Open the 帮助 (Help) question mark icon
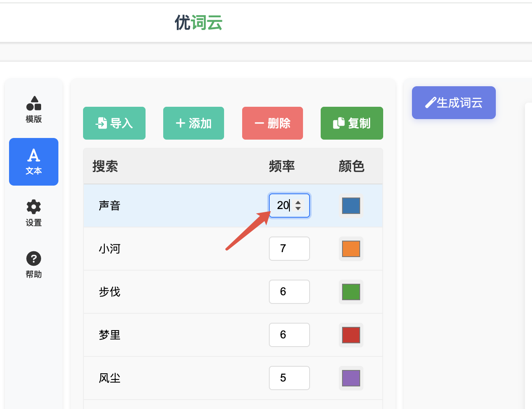 point(33,258)
